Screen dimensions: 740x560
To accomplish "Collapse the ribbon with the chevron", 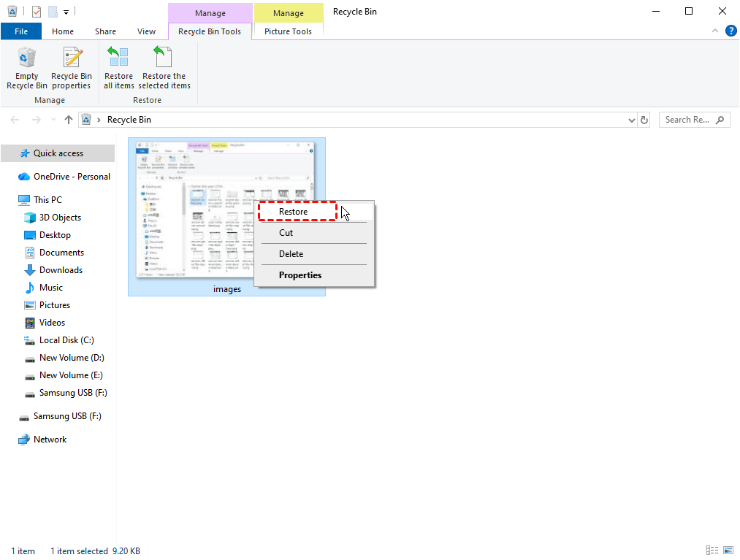I will pos(715,31).
